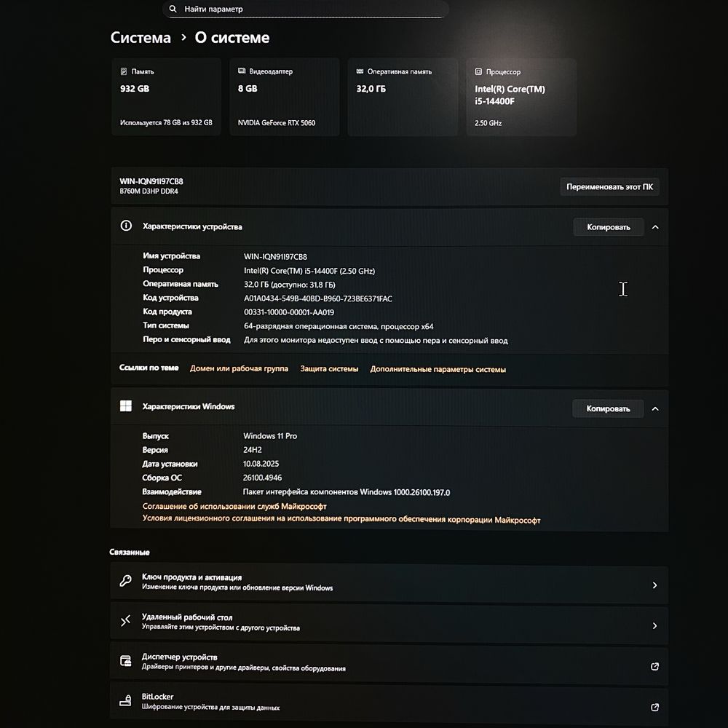Open 'Ключ продукта и активация' chevron
The width and height of the screenshot is (728, 728).
pyautogui.click(x=654, y=585)
